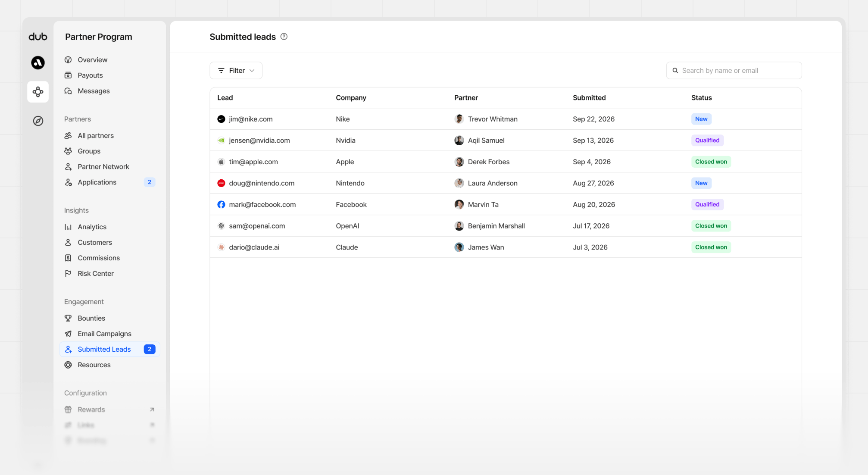Viewport: 868px width, 475px height.
Task: Open Partner Network
Action: (110, 167)
